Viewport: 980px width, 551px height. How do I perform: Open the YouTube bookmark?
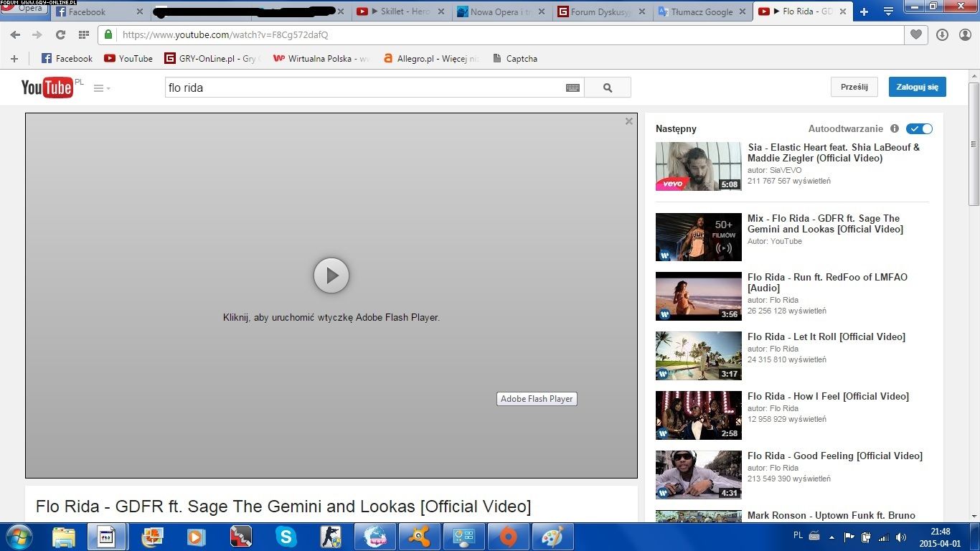click(128, 59)
